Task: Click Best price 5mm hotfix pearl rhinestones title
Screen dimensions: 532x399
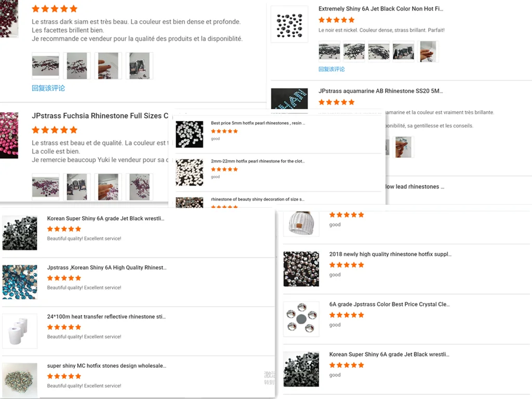Action: click(x=258, y=123)
